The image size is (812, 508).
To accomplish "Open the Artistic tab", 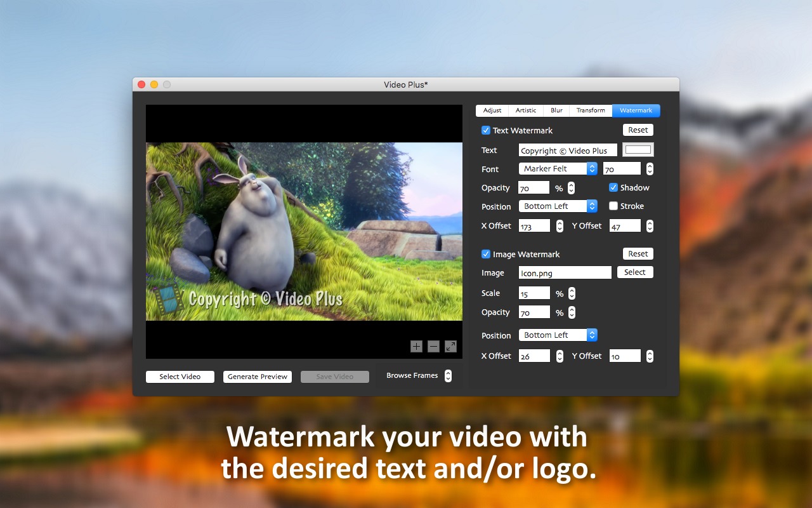I will tap(526, 110).
